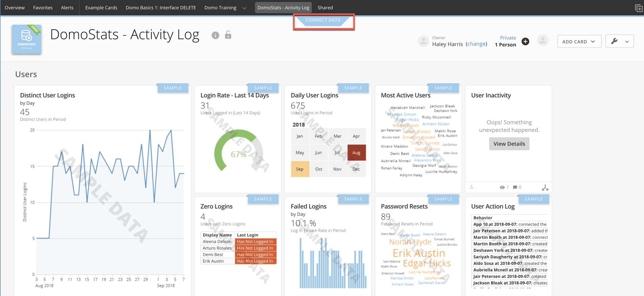The image size is (644, 296).
Task: Open the add page icon in the top-right corner
Action: point(639,8)
